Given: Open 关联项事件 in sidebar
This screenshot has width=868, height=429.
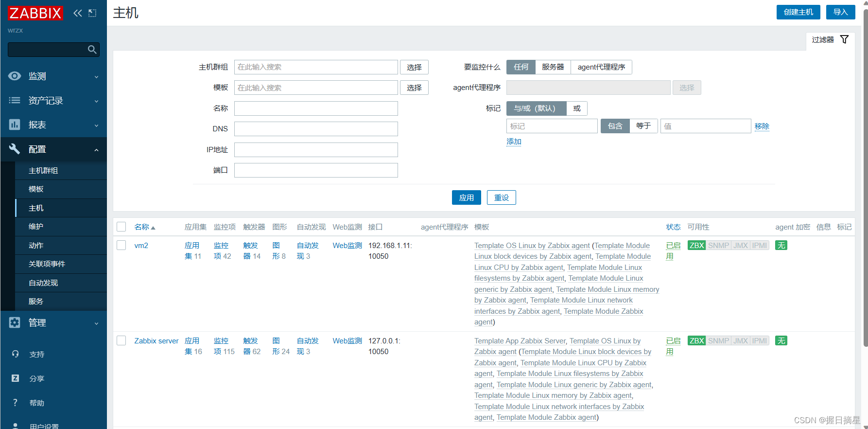Looking at the screenshot, I should click(61, 264).
